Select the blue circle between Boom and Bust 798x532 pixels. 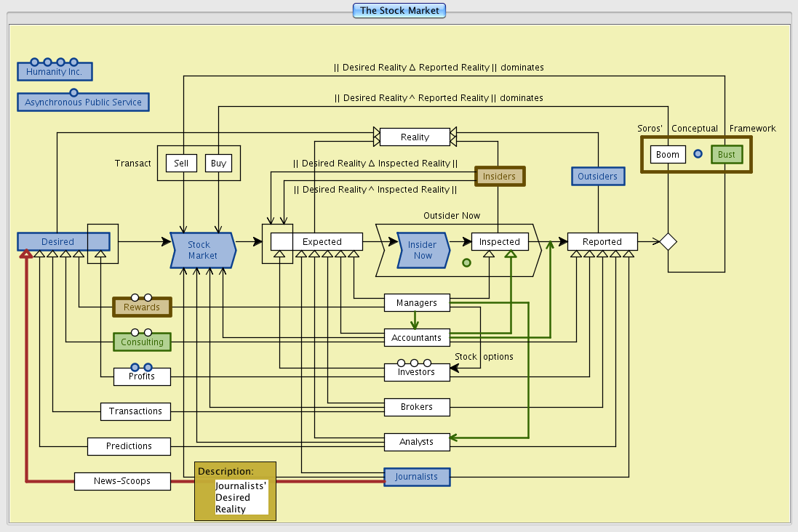698,154
